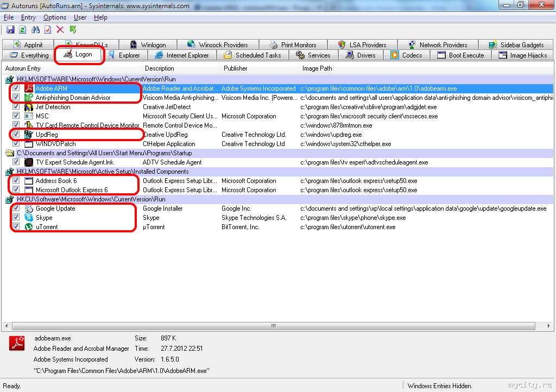556x392 pixels.
Task: Disable Skype autorun checkbox
Action: pyautogui.click(x=16, y=217)
